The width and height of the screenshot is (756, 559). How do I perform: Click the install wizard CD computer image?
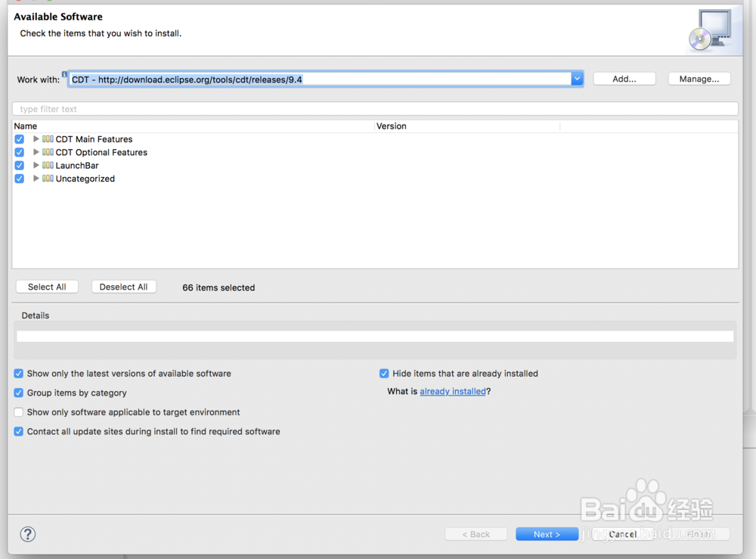pos(711,30)
